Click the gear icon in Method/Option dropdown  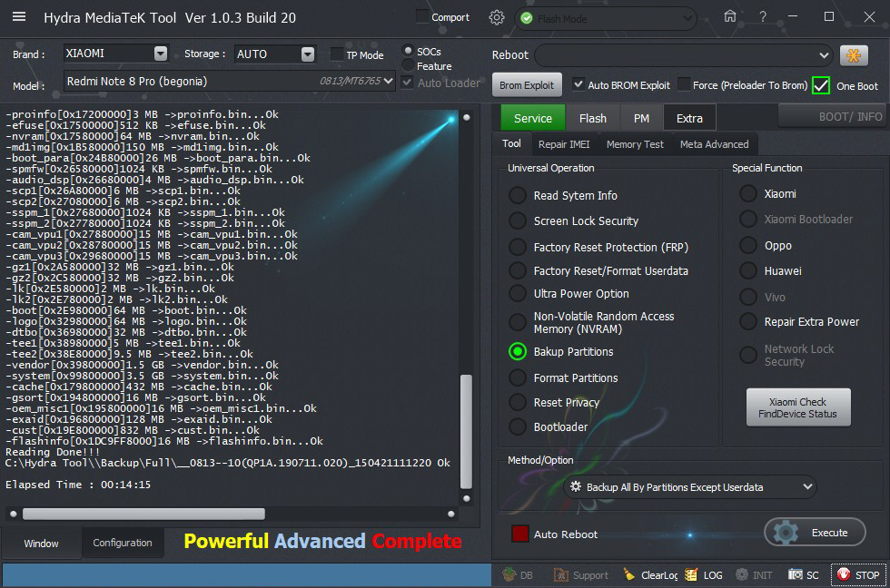coord(576,486)
